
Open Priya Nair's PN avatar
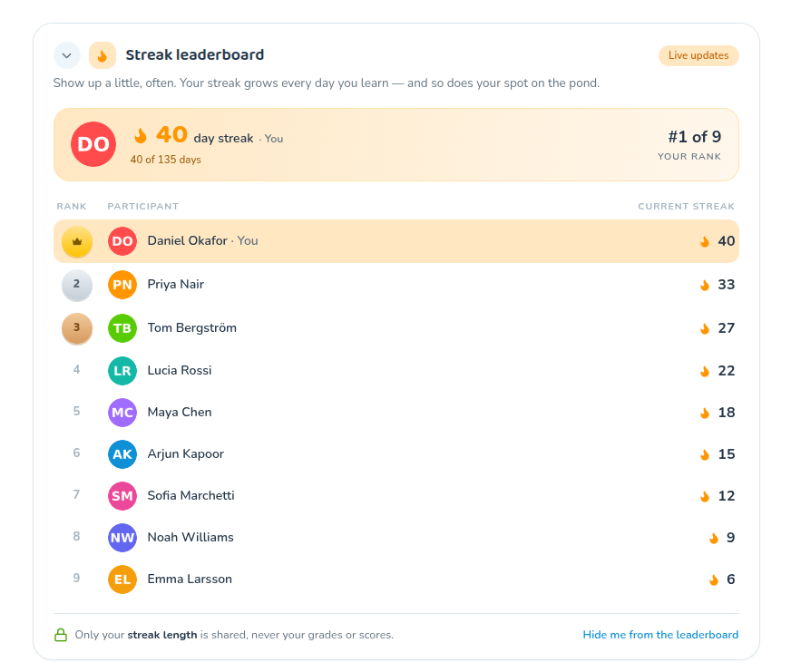[x=122, y=285]
